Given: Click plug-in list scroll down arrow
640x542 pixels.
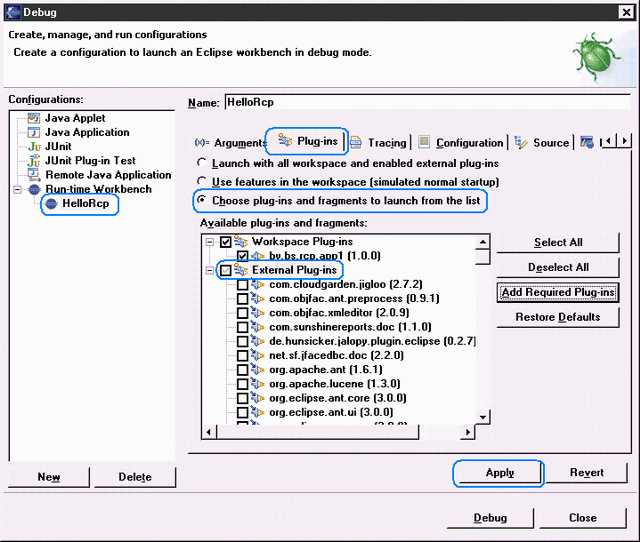Looking at the screenshot, I should point(483,417).
